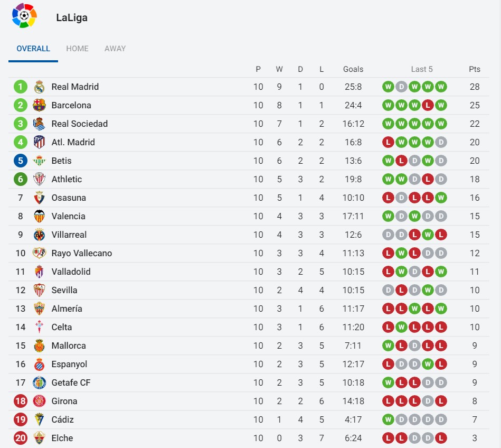Click Cádiz's green win badge in Last 5

pos(388,419)
